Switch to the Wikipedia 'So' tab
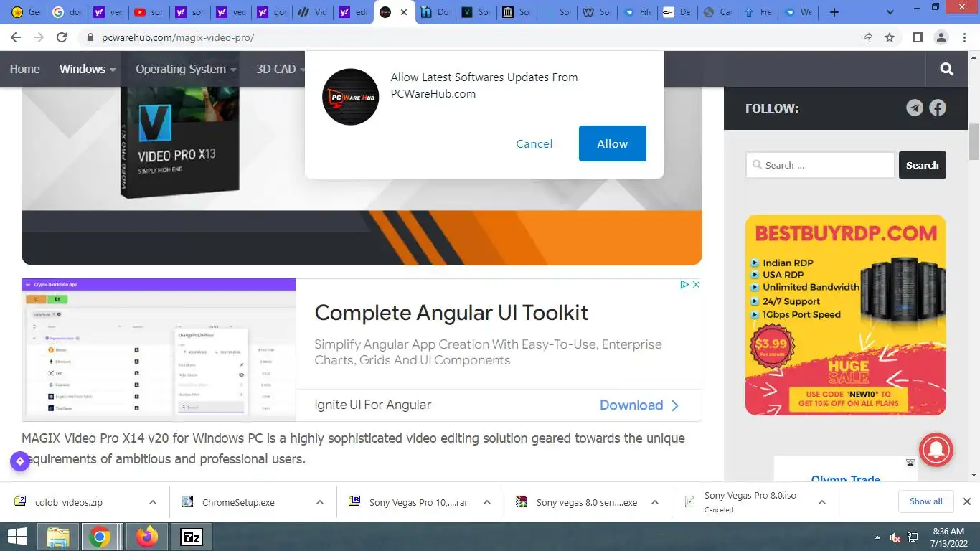 tap(598, 12)
